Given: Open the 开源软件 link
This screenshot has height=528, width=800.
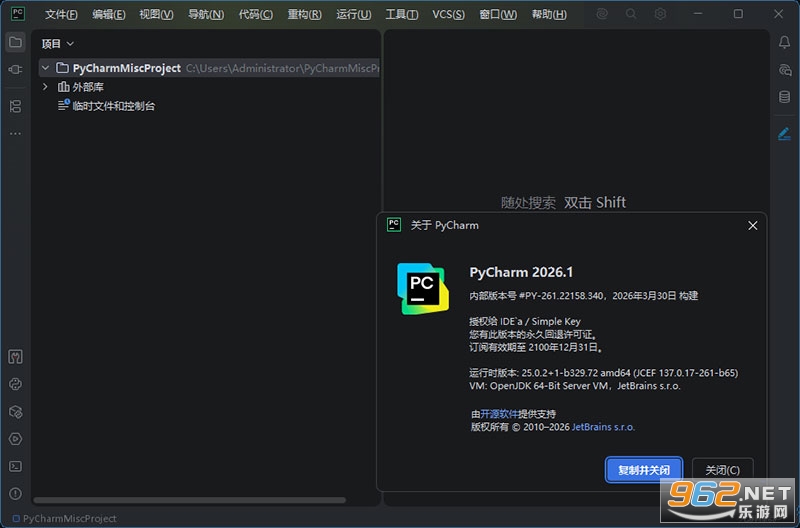Looking at the screenshot, I should click(x=499, y=414).
